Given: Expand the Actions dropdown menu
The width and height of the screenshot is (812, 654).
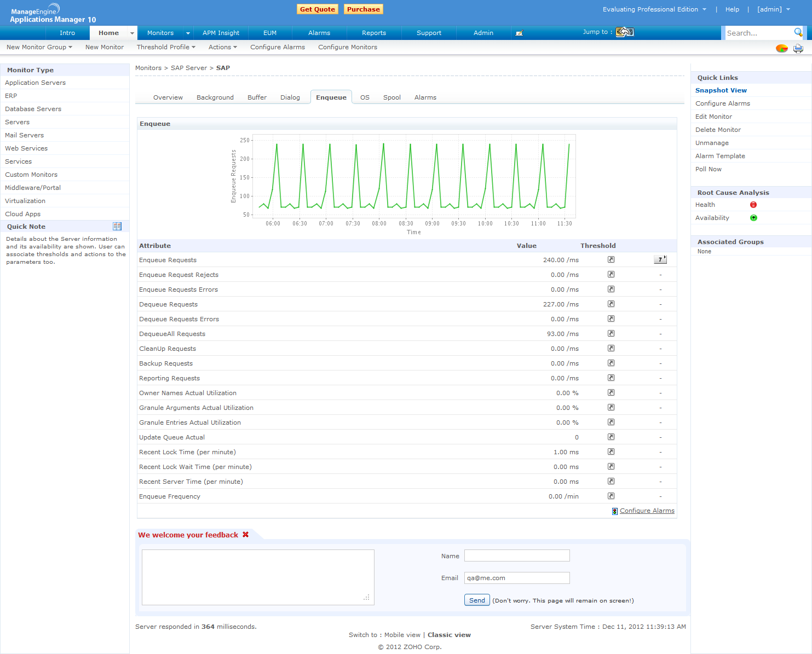Looking at the screenshot, I should tap(222, 47).
